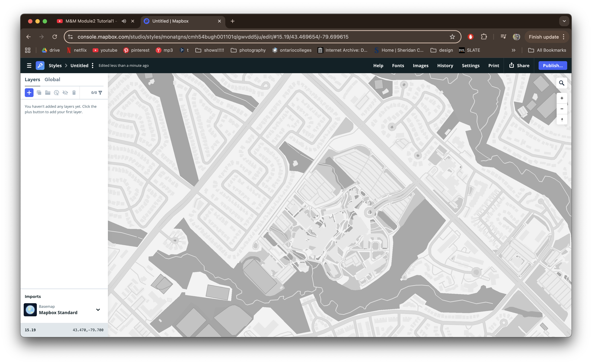Screen dimensions: 592x364
Task: Open the hamburger navigation menu
Action: [x=29, y=66]
